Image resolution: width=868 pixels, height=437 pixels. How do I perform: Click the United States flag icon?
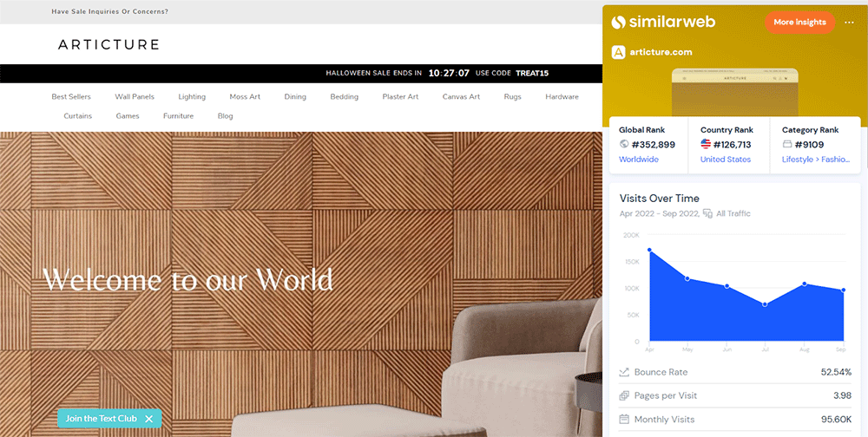(x=706, y=145)
